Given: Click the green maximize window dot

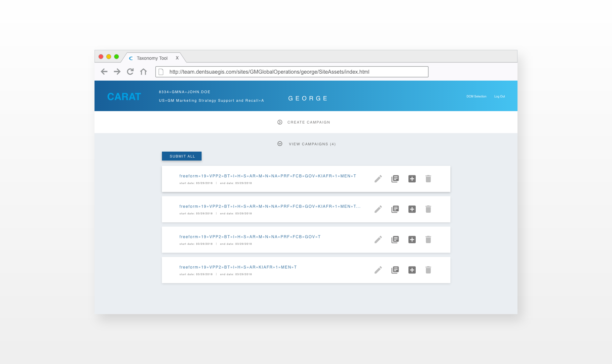Looking at the screenshot, I should pos(116,56).
